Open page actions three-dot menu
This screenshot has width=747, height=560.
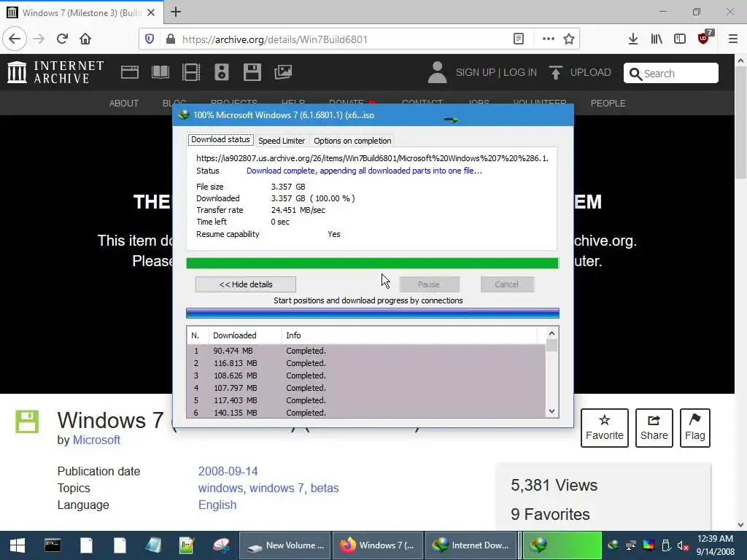pyautogui.click(x=549, y=39)
